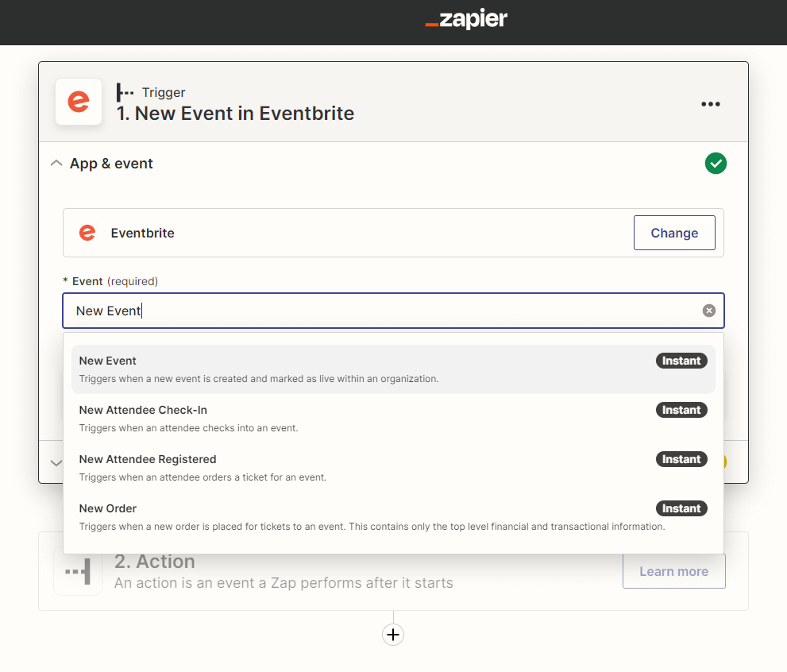Click the Trigger label above the step title
The width and height of the screenshot is (787, 672).
pos(164,92)
